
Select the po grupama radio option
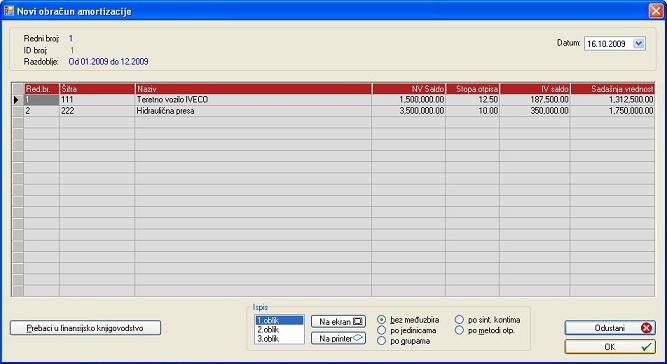point(382,341)
